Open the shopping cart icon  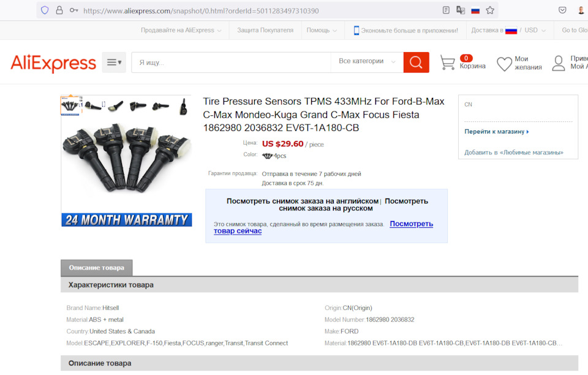(447, 63)
